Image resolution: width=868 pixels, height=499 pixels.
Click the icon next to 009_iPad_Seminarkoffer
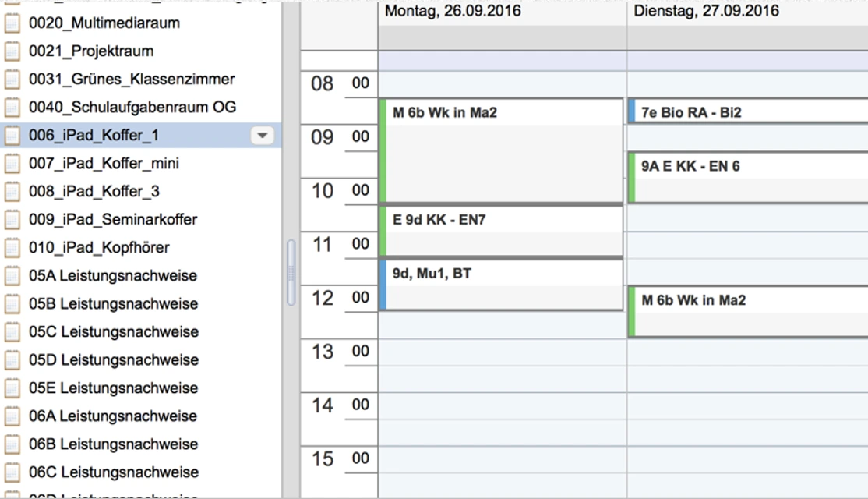click(12, 220)
